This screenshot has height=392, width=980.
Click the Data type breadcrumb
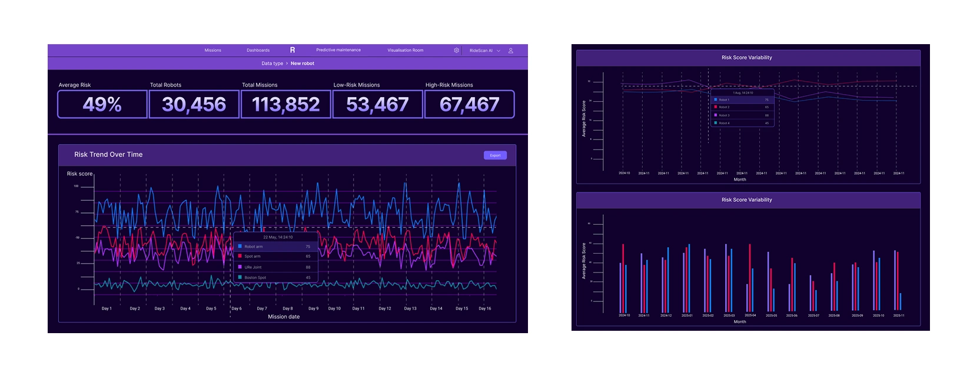tap(272, 64)
